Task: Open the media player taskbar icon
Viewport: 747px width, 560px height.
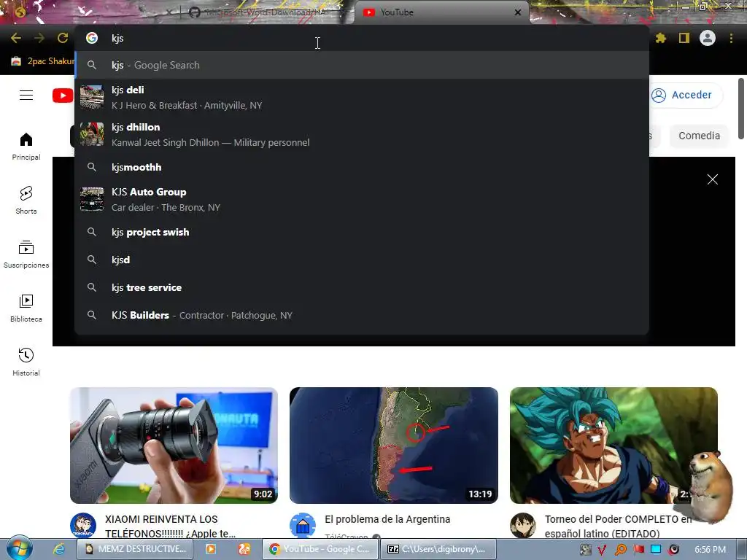Action: 211,549
